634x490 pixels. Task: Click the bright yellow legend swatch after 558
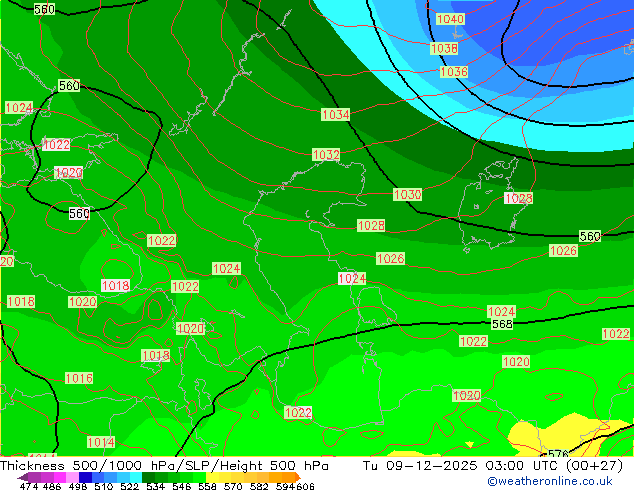[x=212, y=477]
